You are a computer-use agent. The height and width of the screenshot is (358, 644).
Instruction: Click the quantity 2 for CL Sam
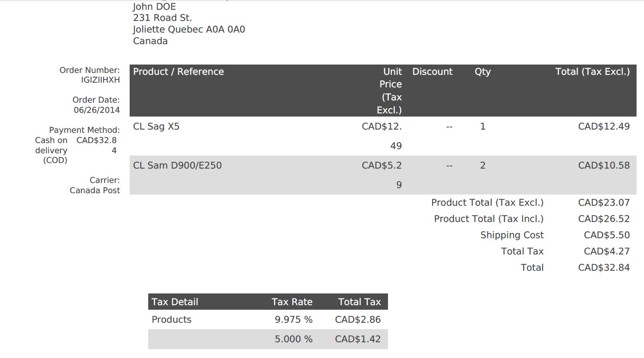483,165
